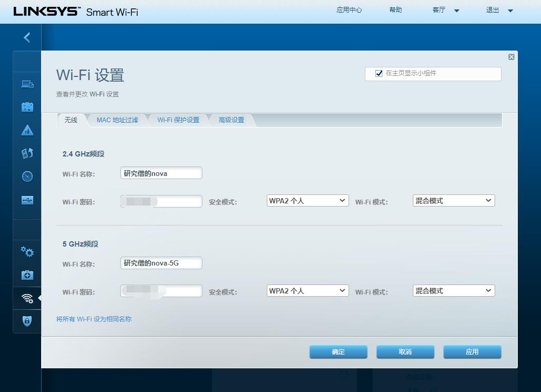The width and height of the screenshot is (541, 392).
Task: Open the Wi-Fi 保护设置 tab
Action: click(x=178, y=120)
